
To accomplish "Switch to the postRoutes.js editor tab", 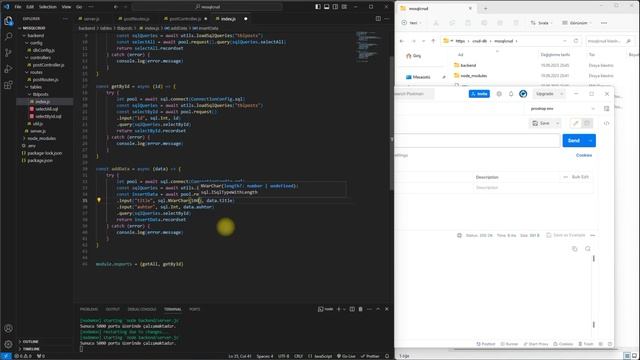I will click(136, 19).
